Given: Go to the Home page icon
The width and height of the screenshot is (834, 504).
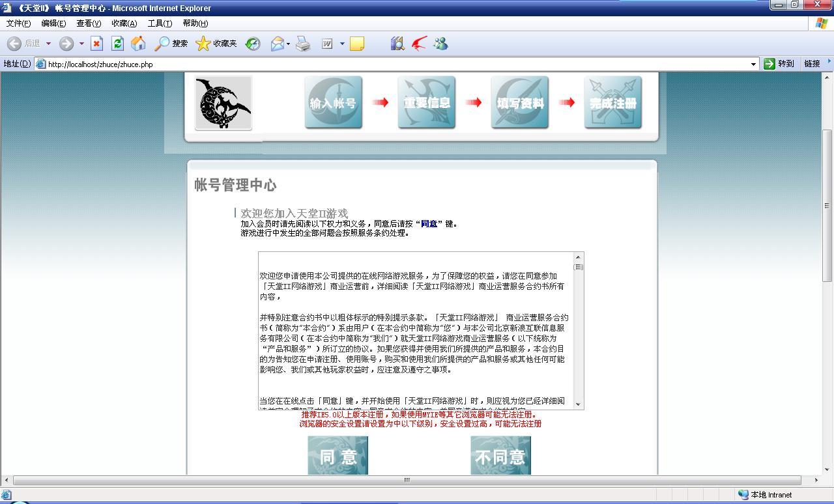Looking at the screenshot, I should [138, 44].
